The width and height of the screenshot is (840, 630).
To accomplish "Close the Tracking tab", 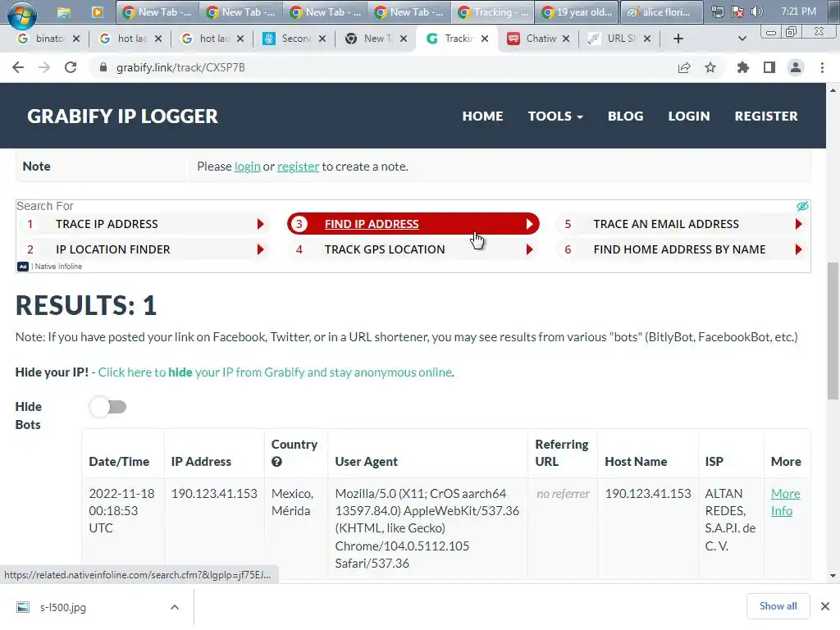I will (x=484, y=39).
